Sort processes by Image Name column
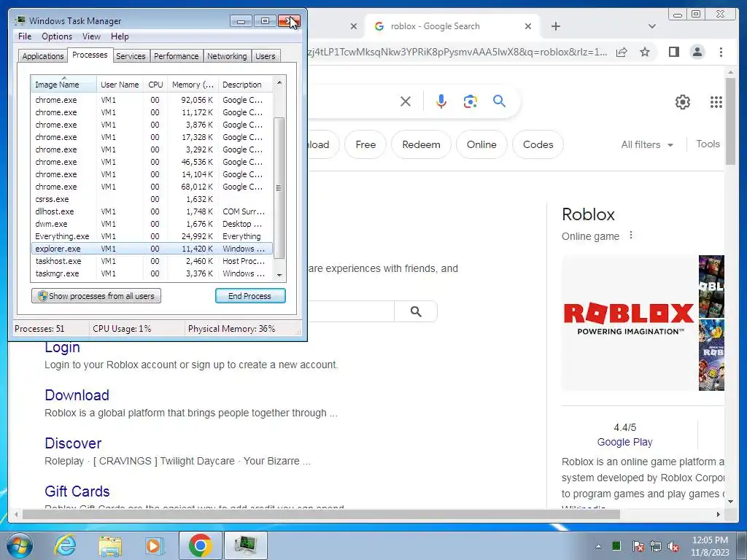The image size is (747, 560). (64, 85)
